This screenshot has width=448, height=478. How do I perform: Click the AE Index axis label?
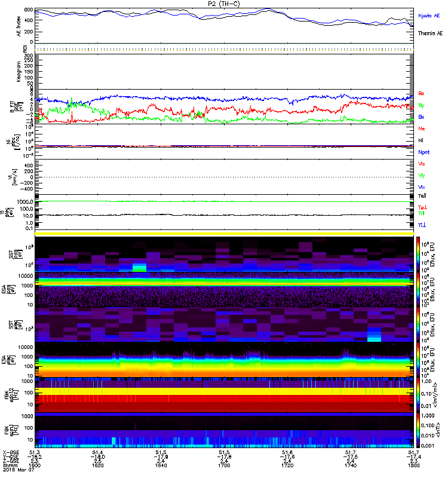(19, 26)
